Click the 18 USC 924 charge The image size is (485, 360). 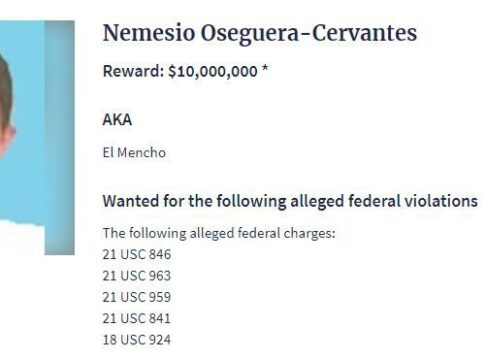click(137, 340)
